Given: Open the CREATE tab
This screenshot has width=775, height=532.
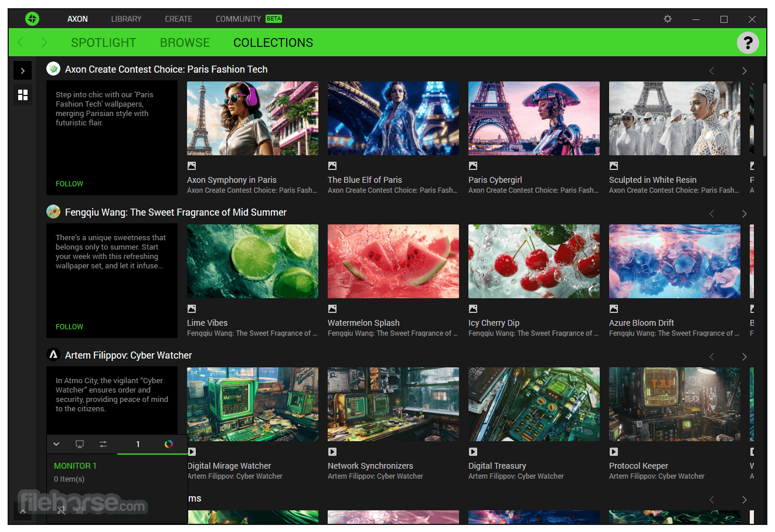Looking at the screenshot, I should [179, 19].
